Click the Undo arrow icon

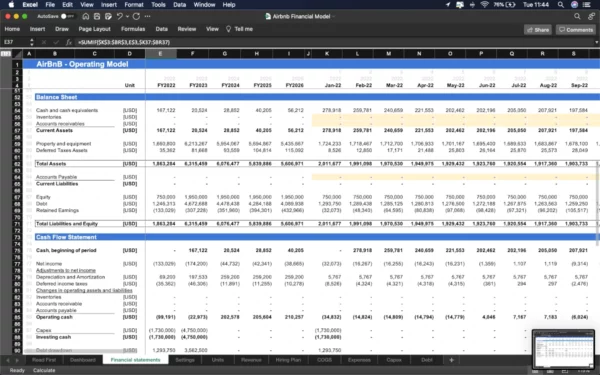coord(120,16)
